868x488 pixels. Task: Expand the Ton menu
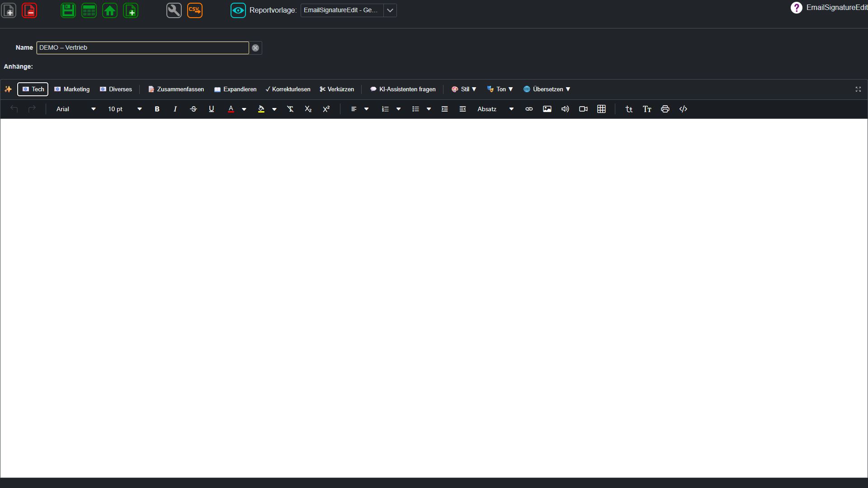(500, 89)
